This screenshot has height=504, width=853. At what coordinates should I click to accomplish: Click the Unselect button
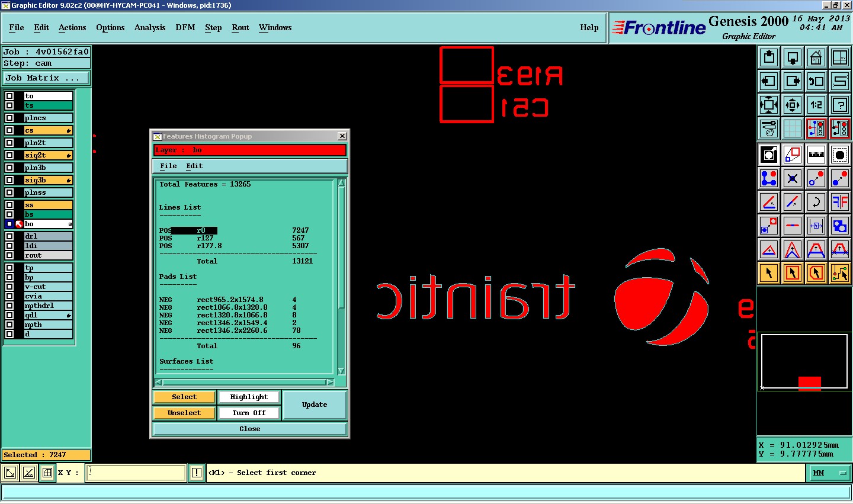click(x=184, y=413)
